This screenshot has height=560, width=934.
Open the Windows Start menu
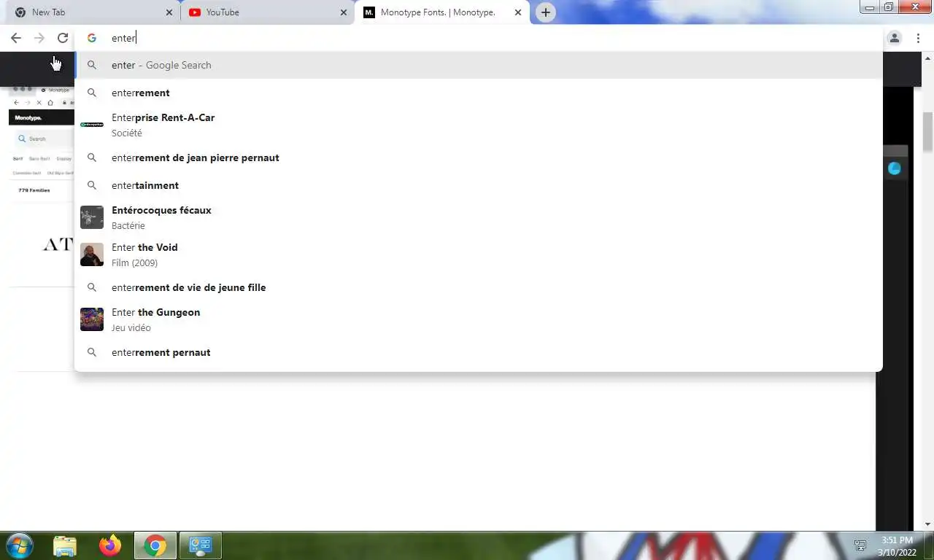pyautogui.click(x=18, y=545)
